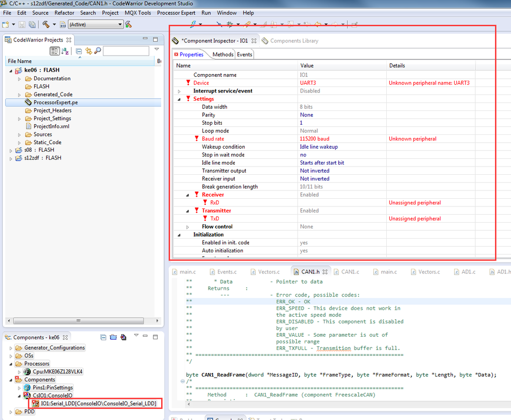Select the Baud rate value 115200 baud

coord(315,139)
